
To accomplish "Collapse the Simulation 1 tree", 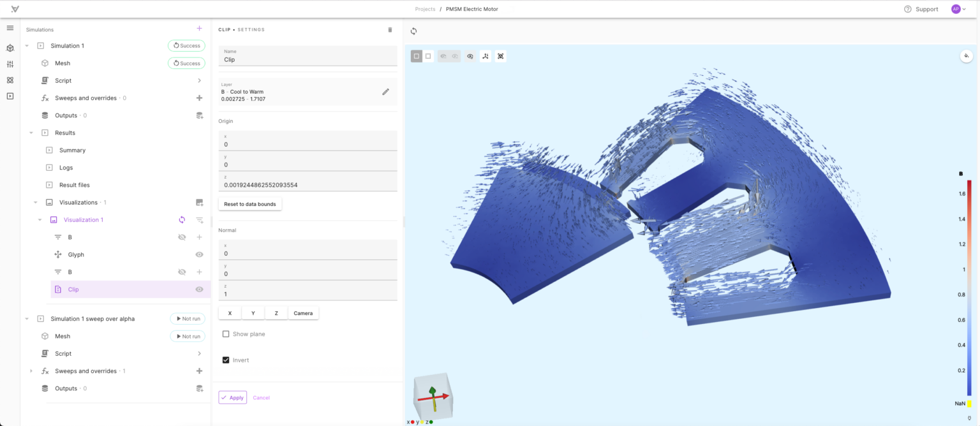I will pos(26,45).
